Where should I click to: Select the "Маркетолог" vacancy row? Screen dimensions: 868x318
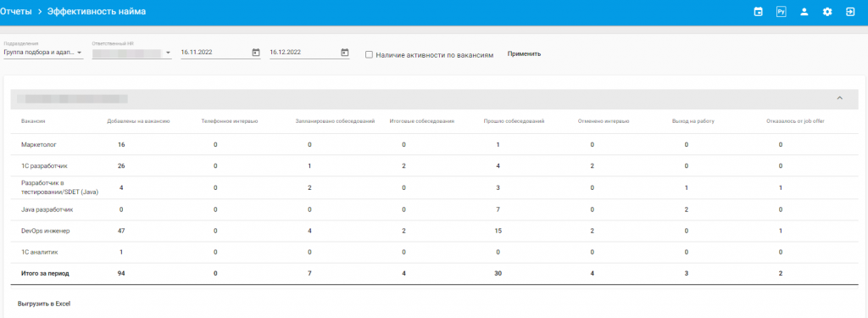(434, 145)
